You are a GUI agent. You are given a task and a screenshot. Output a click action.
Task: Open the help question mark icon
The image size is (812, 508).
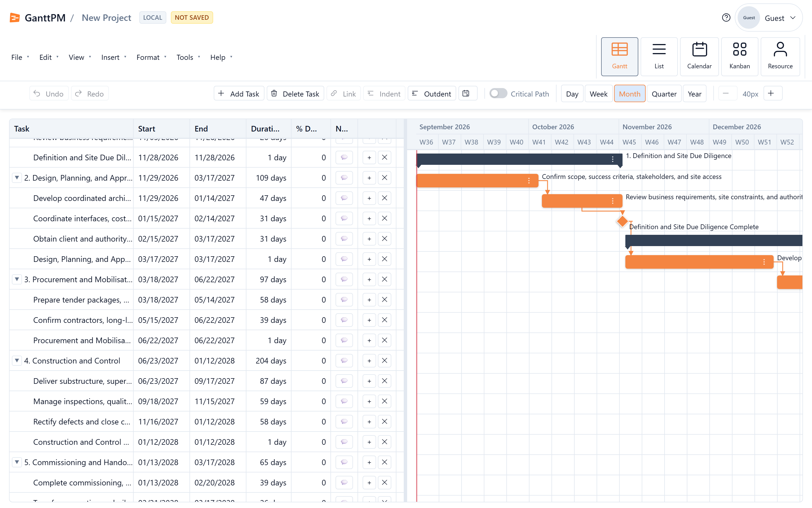coord(726,18)
